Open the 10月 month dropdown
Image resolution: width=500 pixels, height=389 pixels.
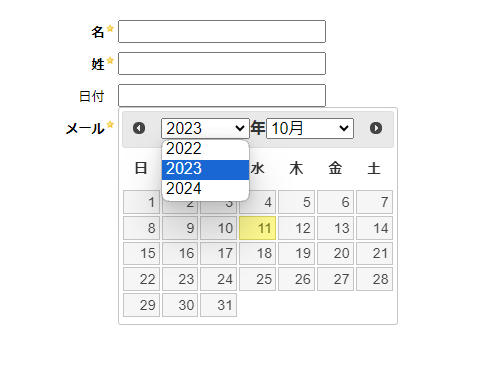[x=310, y=128]
